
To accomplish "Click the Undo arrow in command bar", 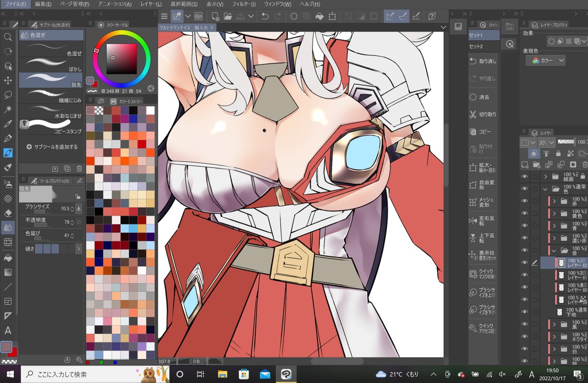I will (265, 16).
